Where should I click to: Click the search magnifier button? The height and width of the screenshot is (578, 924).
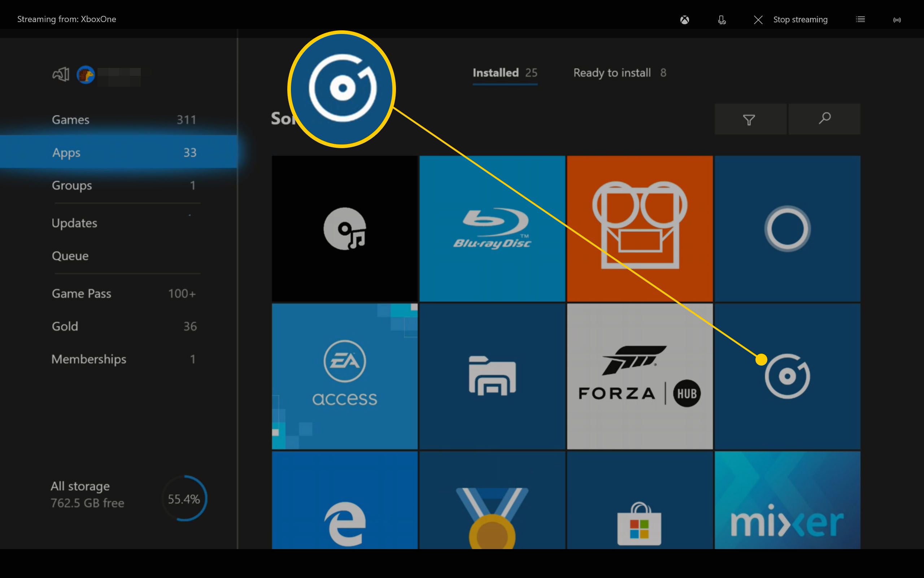point(824,119)
